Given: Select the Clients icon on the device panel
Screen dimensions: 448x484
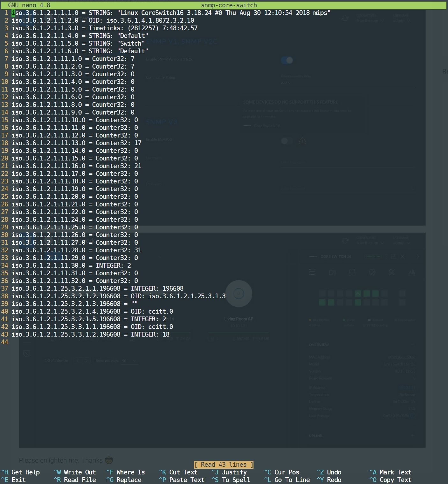Looking at the screenshot, I should click(x=333, y=272).
